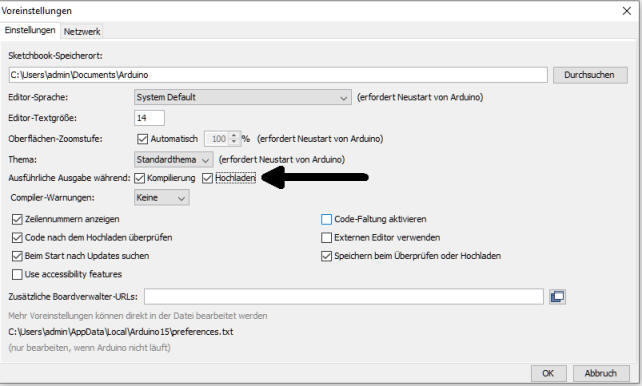
Task: Uncheck Code nach dem Hochladen überprüfen
Action: point(17,237)
